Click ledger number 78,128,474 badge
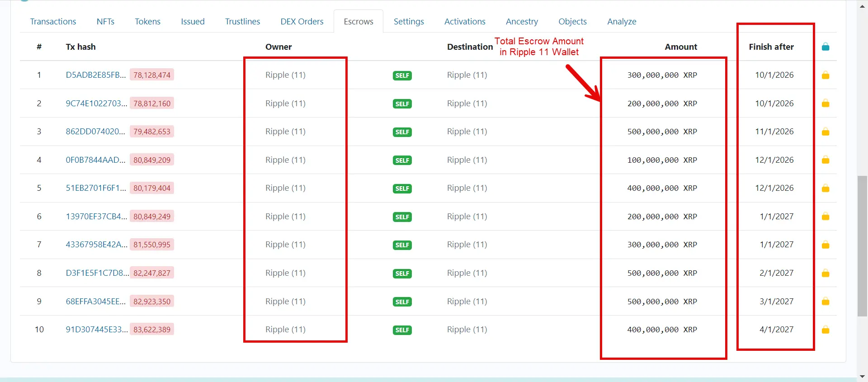Screen dimensions: 868x382 152,75
